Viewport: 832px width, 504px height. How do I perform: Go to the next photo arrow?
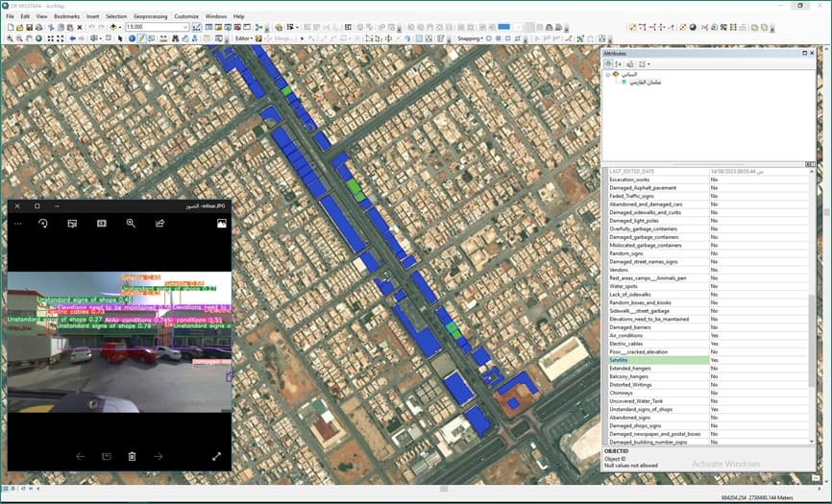click(x=159, y=456)
